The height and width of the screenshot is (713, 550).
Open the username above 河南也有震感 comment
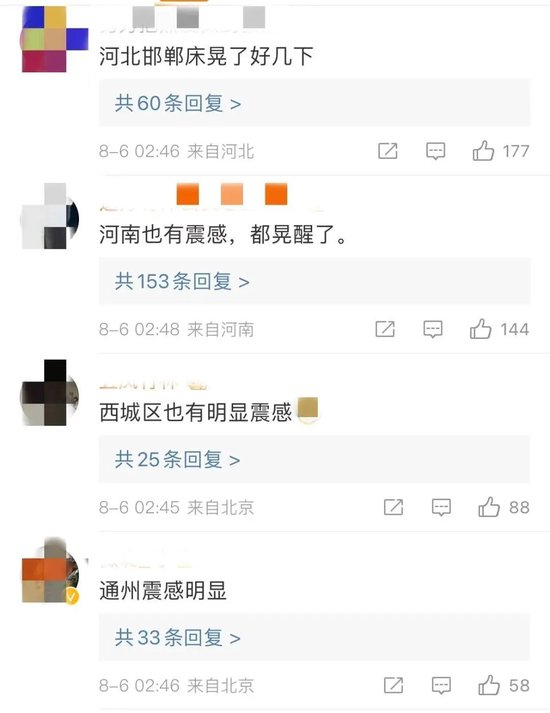(x=211, y=196)
